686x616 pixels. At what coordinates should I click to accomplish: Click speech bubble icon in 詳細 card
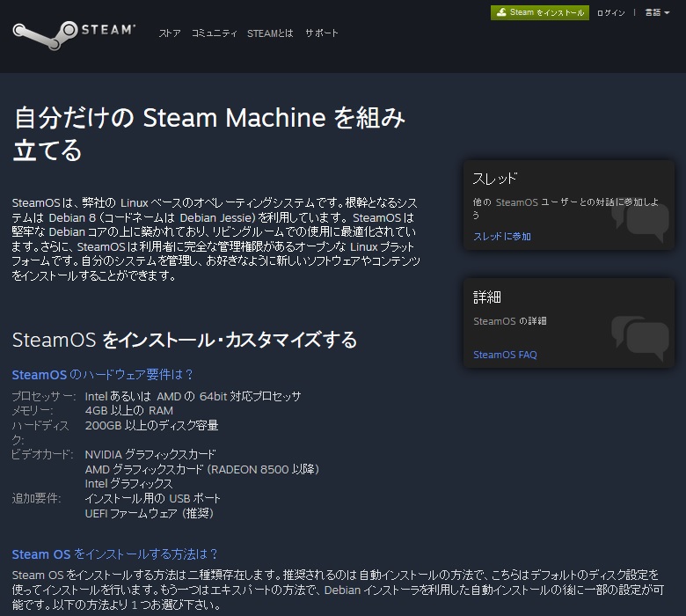640,340
